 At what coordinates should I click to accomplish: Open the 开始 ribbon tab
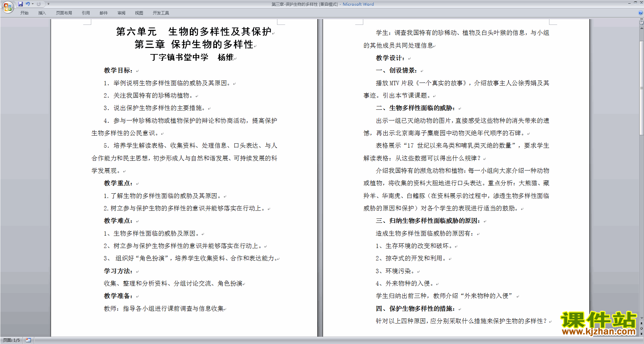(x=24, y=13)
